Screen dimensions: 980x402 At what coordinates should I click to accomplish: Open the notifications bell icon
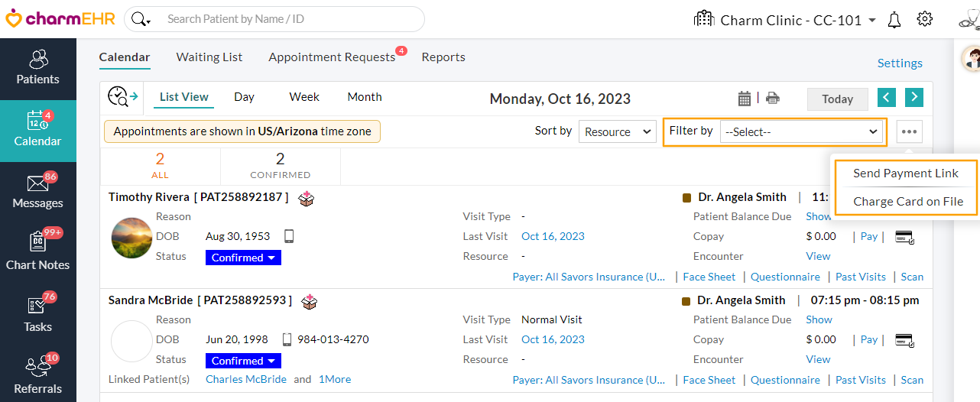pyautogui.click(x=894, y=20)
